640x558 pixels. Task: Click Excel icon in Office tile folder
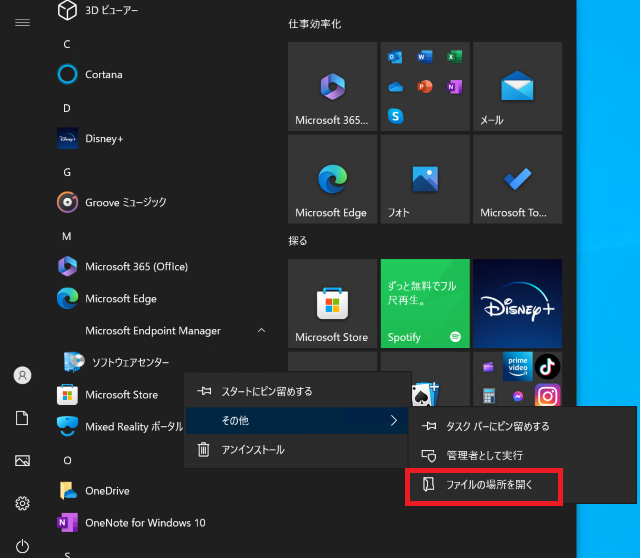tap(454, 57)
